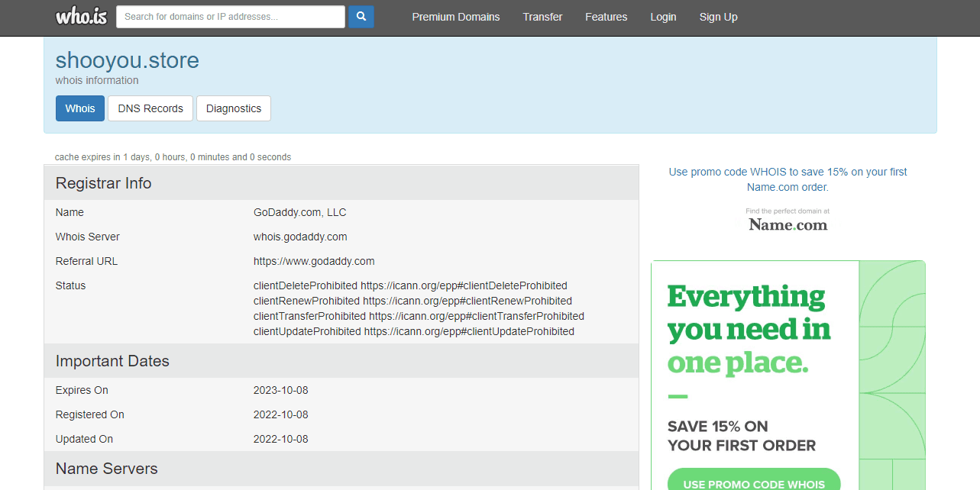Open the Diagnostics tab
This screenshot has width=980, height=490.
click(233, 108)
